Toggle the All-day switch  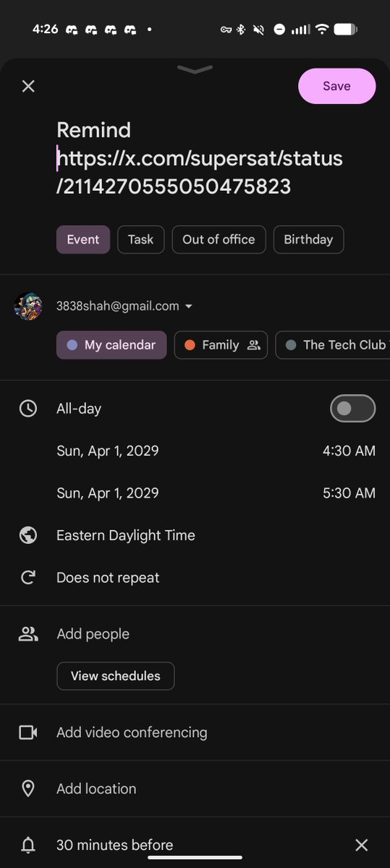(x=353, y=409)
